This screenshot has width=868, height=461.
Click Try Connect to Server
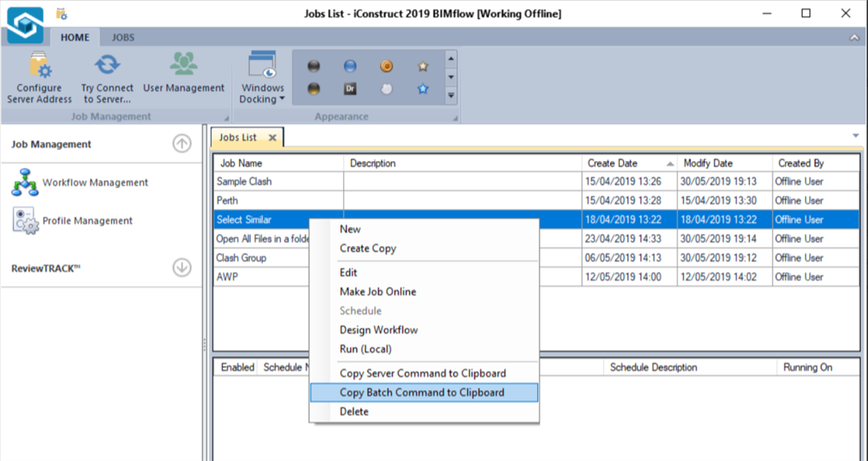[107, 78]
